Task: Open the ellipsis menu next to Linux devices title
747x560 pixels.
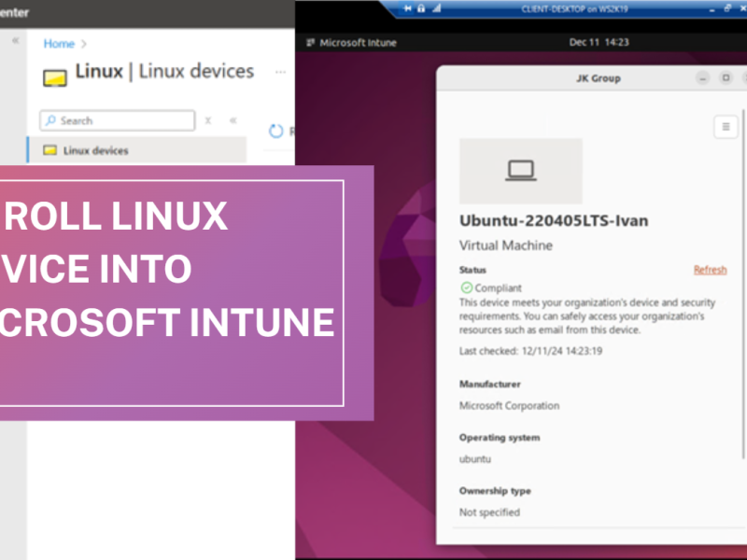Action: click(x=280, y=72)
